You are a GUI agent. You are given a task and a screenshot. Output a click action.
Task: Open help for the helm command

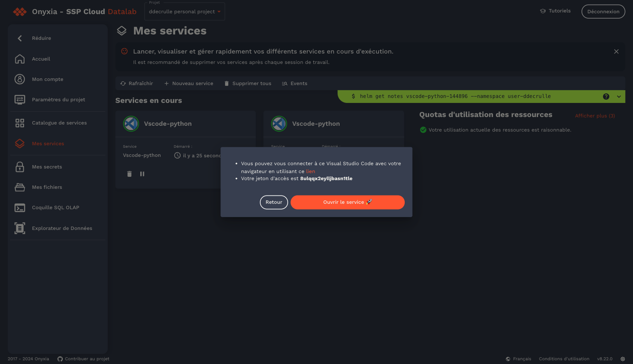606,96
